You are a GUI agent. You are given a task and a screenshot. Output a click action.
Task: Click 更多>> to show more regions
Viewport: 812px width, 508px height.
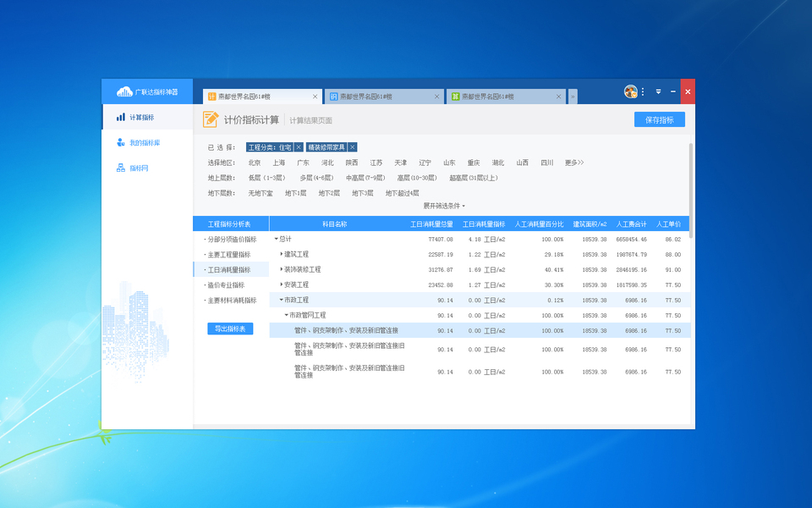pyautogui.click(x=573, y=163)
